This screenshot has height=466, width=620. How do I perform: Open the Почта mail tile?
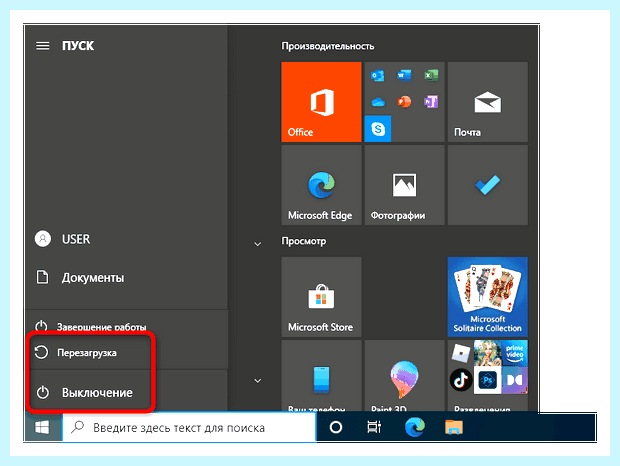click(x=488, y=102)
